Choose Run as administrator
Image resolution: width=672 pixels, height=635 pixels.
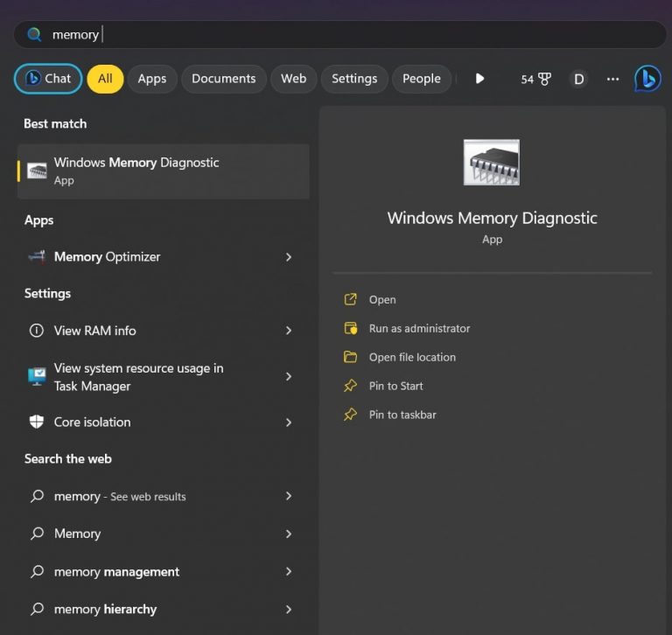[419, 329]
